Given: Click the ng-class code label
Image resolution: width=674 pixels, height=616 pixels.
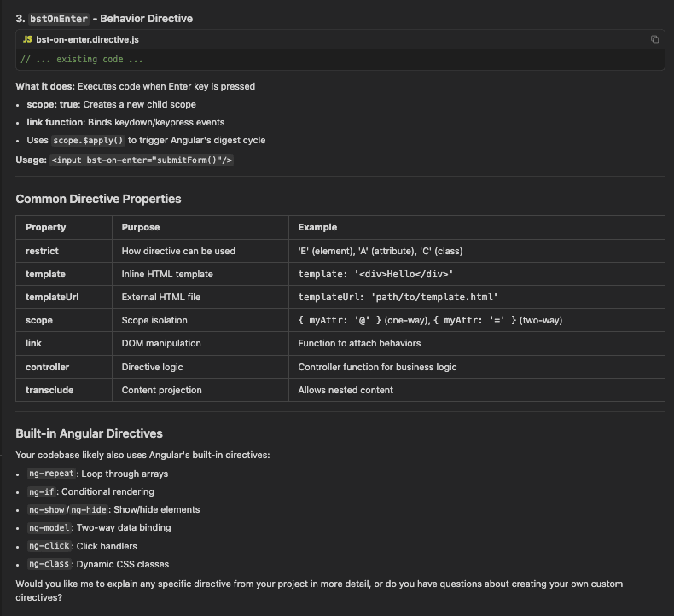Looking at the screenshot, I should (49, 564).
